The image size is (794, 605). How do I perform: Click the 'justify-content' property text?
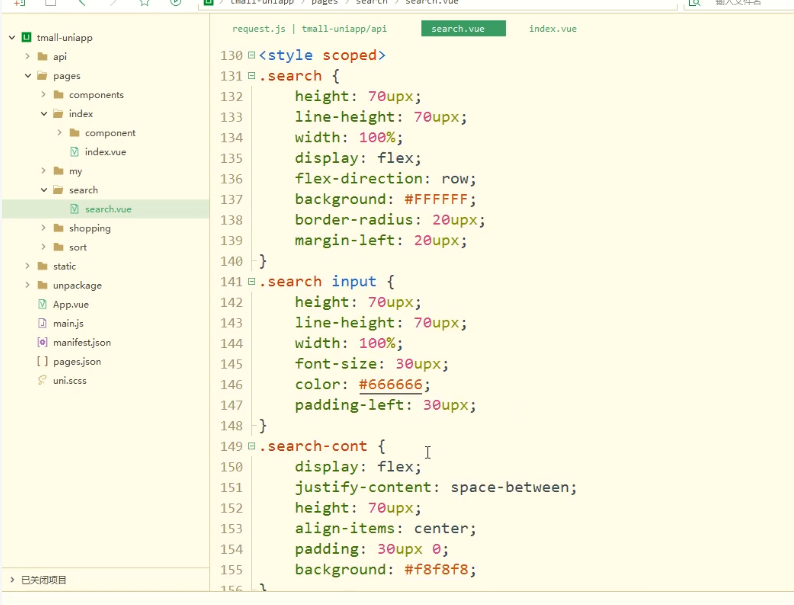(x=363, y=488)
